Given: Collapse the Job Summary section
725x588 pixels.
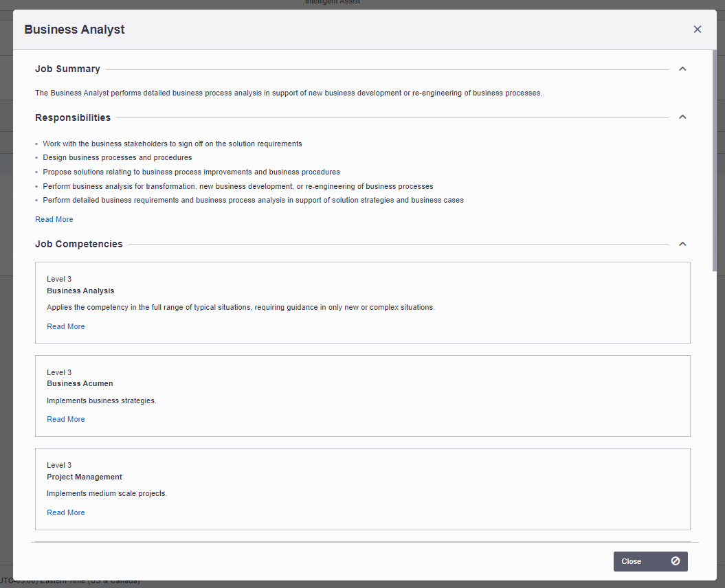Looking at the screenshot, I should (682, 69).
